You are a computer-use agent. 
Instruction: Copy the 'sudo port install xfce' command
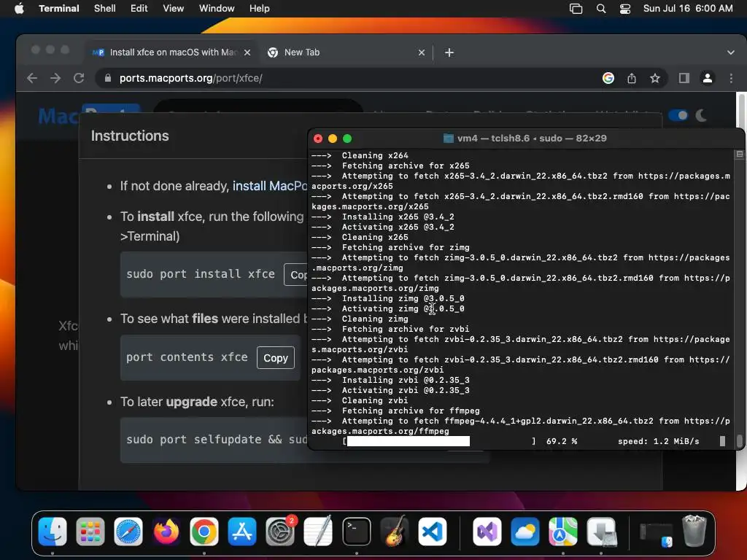point(296,275)
